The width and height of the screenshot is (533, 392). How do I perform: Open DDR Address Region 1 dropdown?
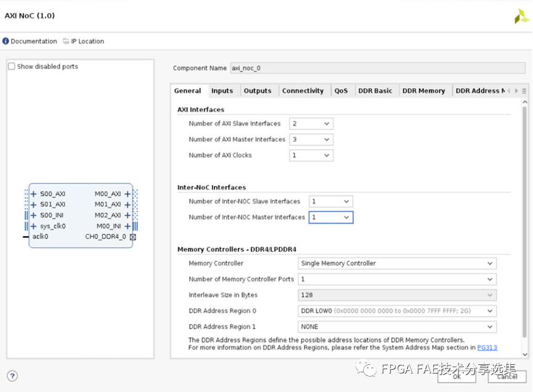click(x=397, y=327)
